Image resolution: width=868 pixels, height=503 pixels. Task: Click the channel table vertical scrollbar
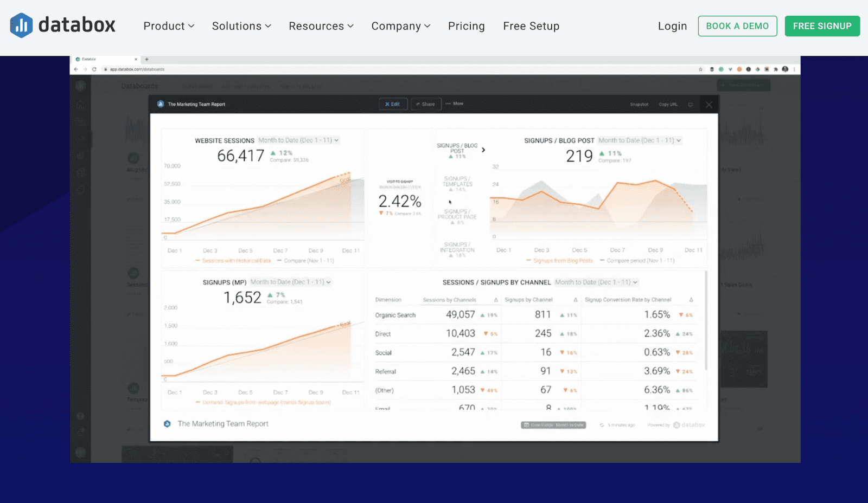click(706, 320)
